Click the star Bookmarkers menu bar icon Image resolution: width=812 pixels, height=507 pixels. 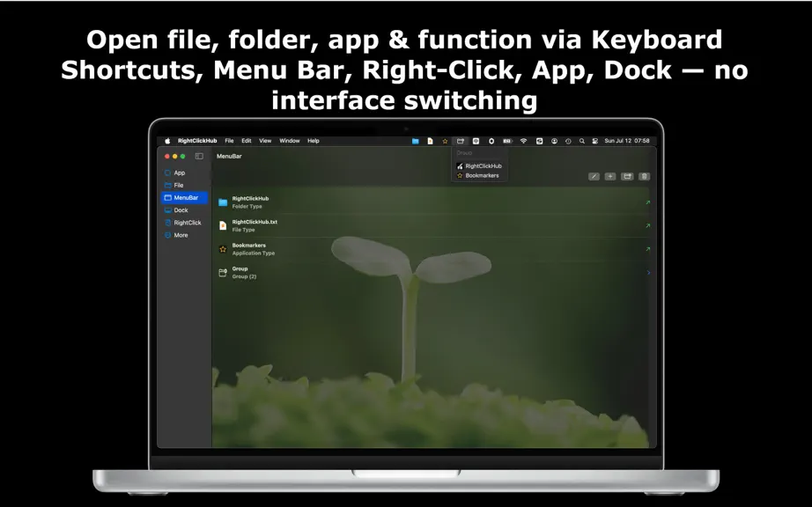point(445,141)
